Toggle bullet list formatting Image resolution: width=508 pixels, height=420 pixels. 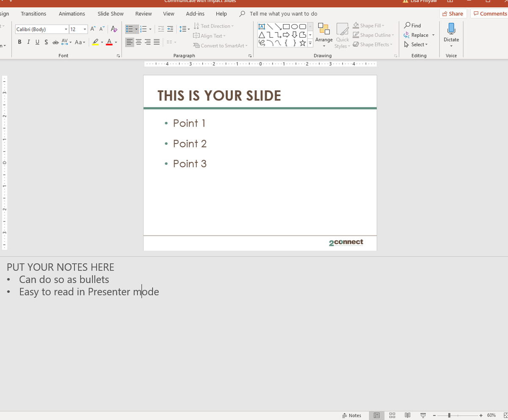[x=130, y=29]
